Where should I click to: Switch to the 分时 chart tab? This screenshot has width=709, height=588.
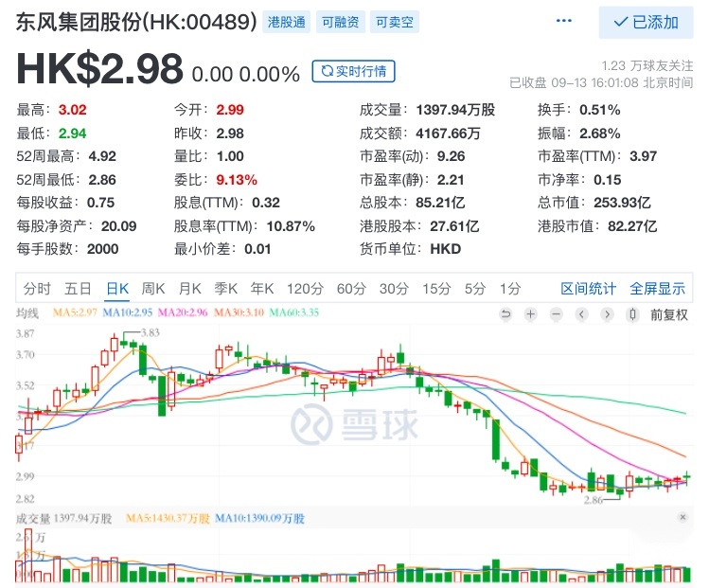37,288
